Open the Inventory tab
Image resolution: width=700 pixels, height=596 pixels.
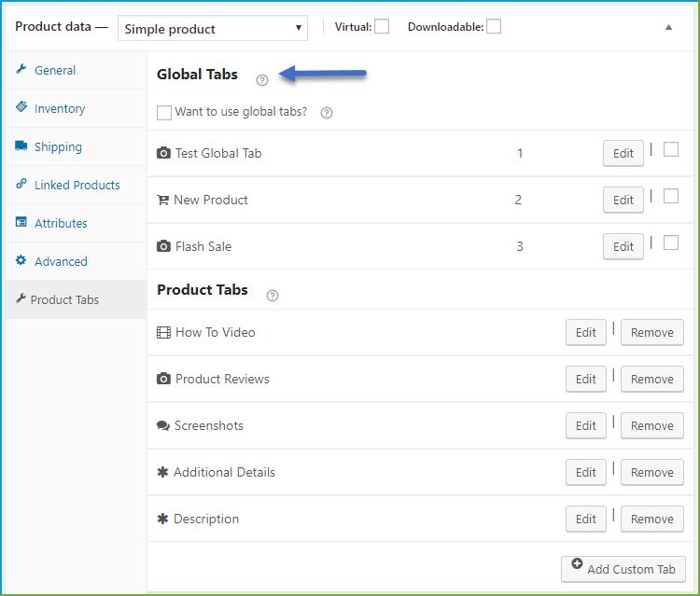pyautogui.click(x=76, y=108)
